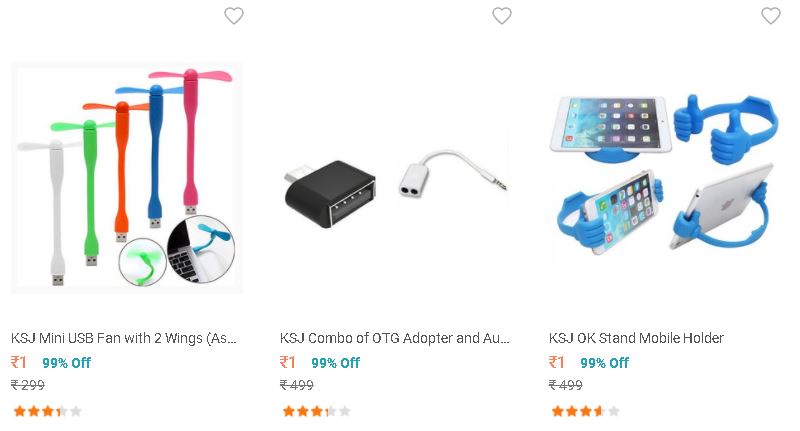Click star rating under USB Fan

[47, 411]
